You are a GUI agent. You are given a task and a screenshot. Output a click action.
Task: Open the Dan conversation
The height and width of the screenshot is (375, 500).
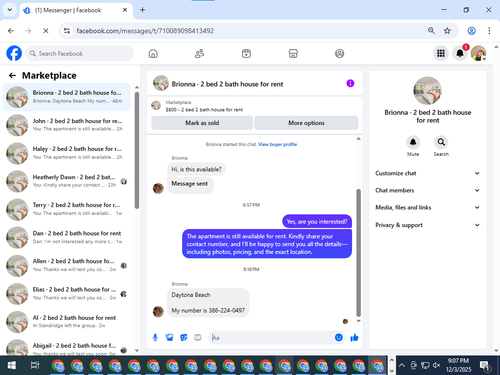pyautogui.click(x=67, y=237)
